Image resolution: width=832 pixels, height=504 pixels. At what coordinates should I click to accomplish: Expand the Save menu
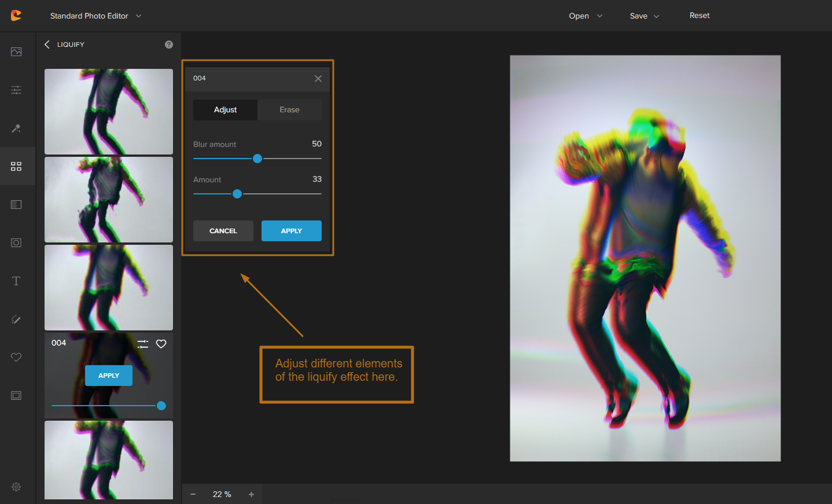point(644,16)
